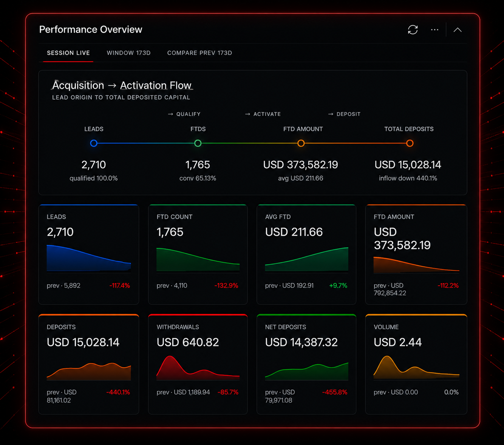Click the VOLUME orange sparkline chart
The image size is (504, 445).
point(416,368)
